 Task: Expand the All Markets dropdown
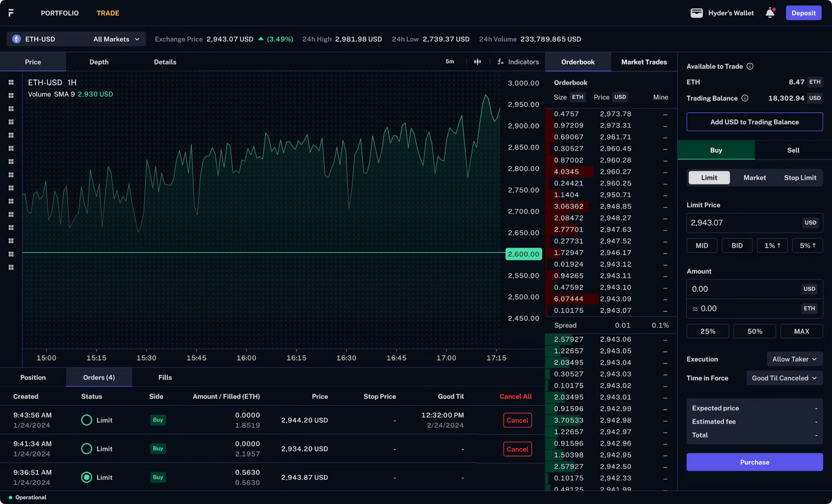pos(116,39)
